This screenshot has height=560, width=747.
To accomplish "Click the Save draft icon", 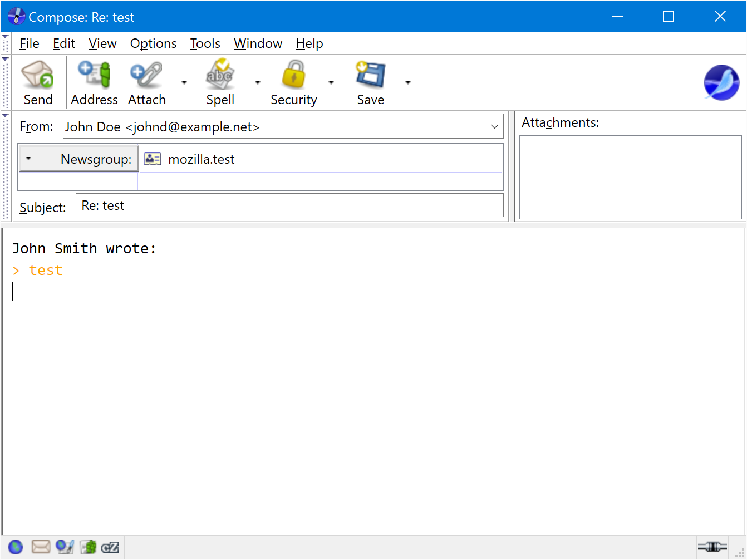I will tap(370, 74).
